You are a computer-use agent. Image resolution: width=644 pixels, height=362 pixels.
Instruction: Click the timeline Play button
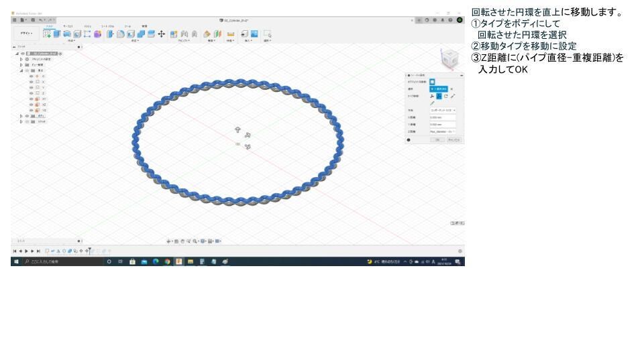tap(26, 251)
